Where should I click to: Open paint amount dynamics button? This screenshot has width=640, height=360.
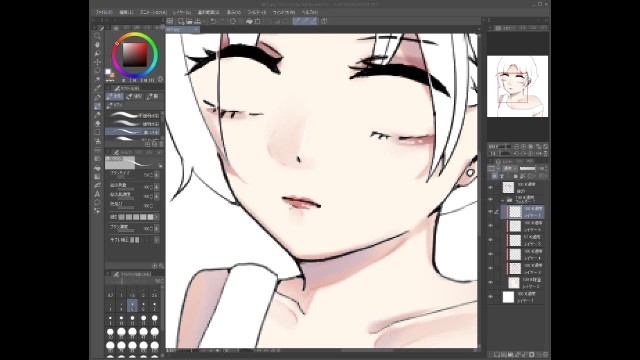click(x=157, y=187)
